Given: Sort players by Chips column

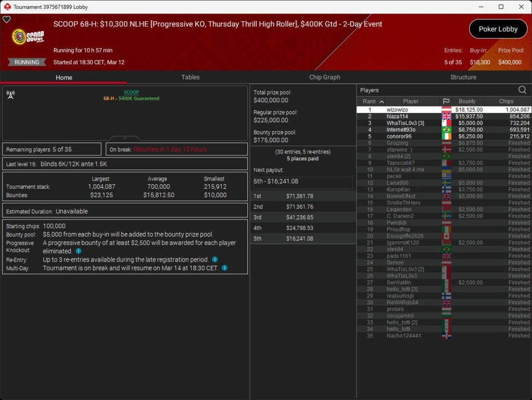Looking at the screenshot, I should click(506, 101).
